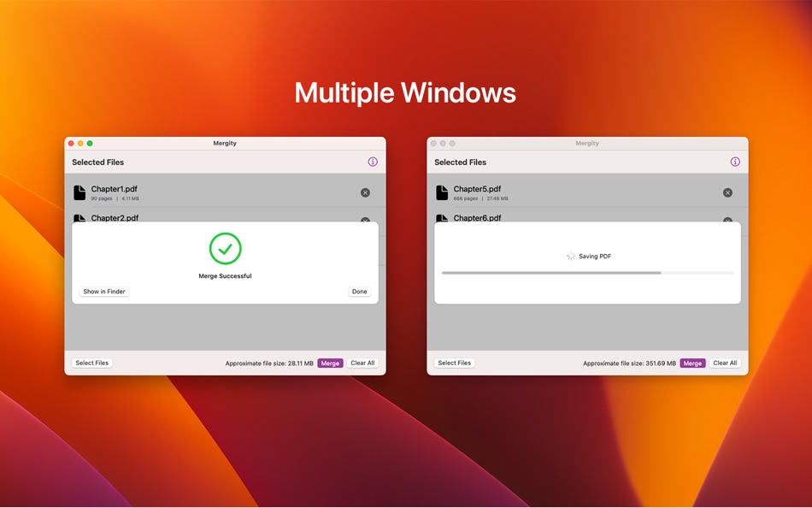Remove Chapter5.pdf using its X icon

tap(727, 192)
